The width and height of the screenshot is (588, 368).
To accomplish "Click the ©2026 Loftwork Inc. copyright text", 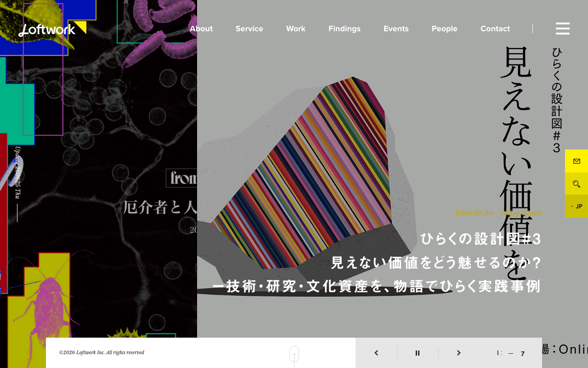I will (x=102, y=352).
